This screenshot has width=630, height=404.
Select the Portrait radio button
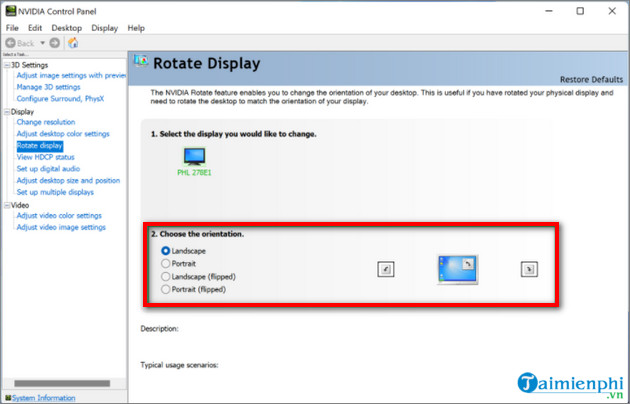tap(165, 264)
